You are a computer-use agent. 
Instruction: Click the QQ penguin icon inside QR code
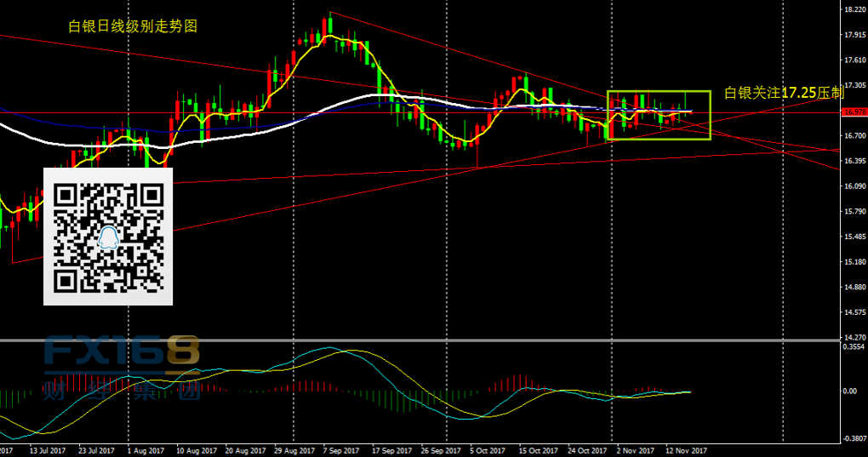point(108,237)
